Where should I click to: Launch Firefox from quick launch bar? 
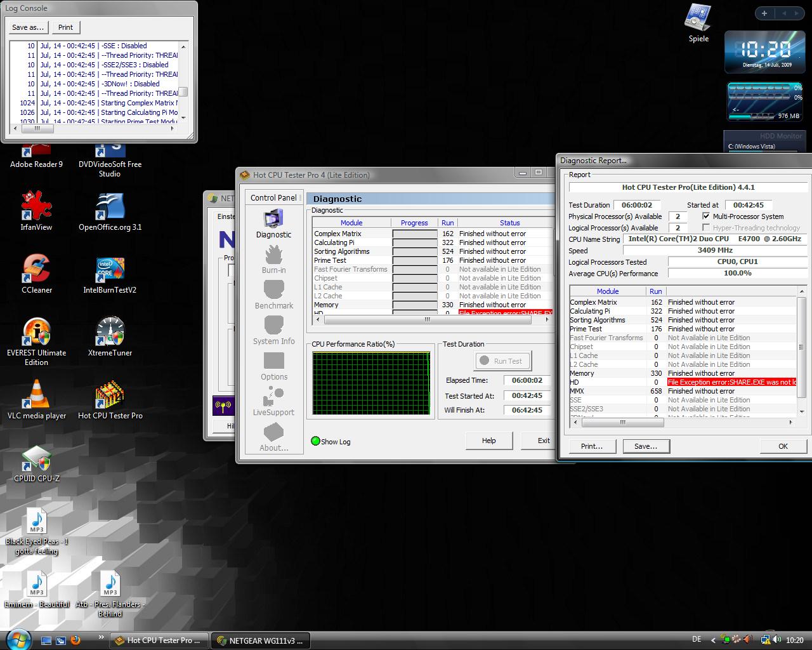coord(76,640)
